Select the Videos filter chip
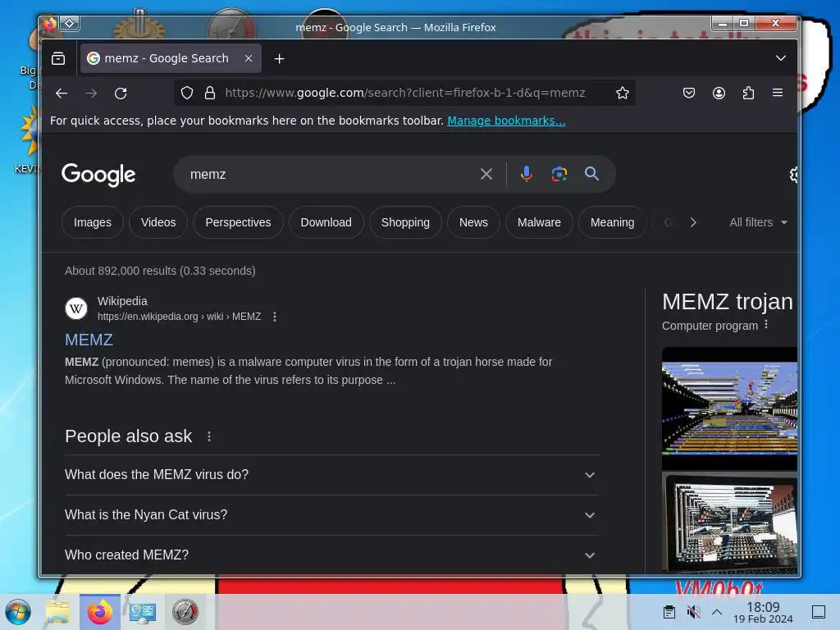 point(158,222)
